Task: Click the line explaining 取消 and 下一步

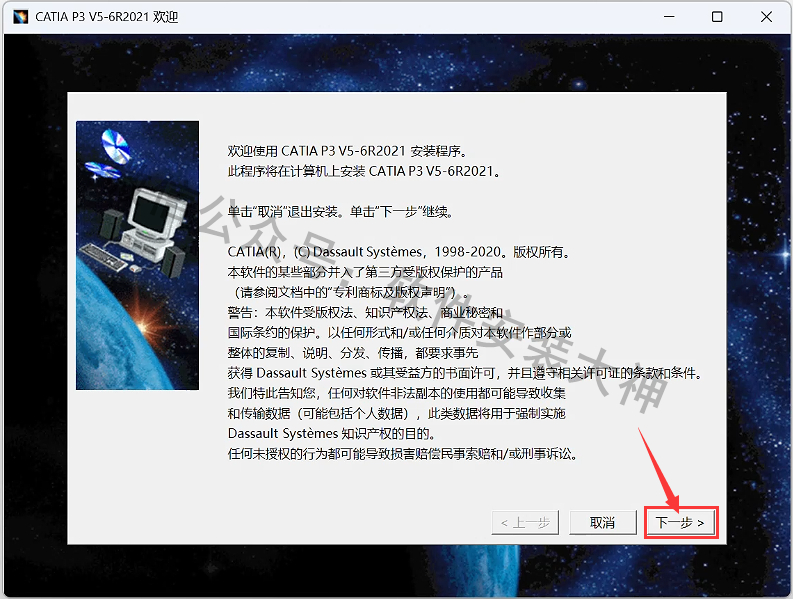Action: [x=342, y=212]
